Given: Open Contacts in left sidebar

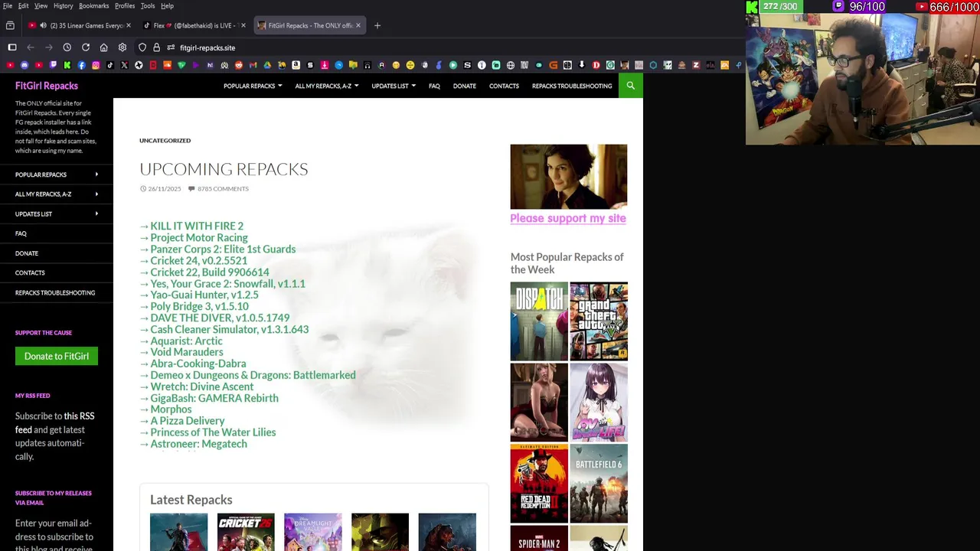Looking at the screenshot, I should tap(30, 272).
